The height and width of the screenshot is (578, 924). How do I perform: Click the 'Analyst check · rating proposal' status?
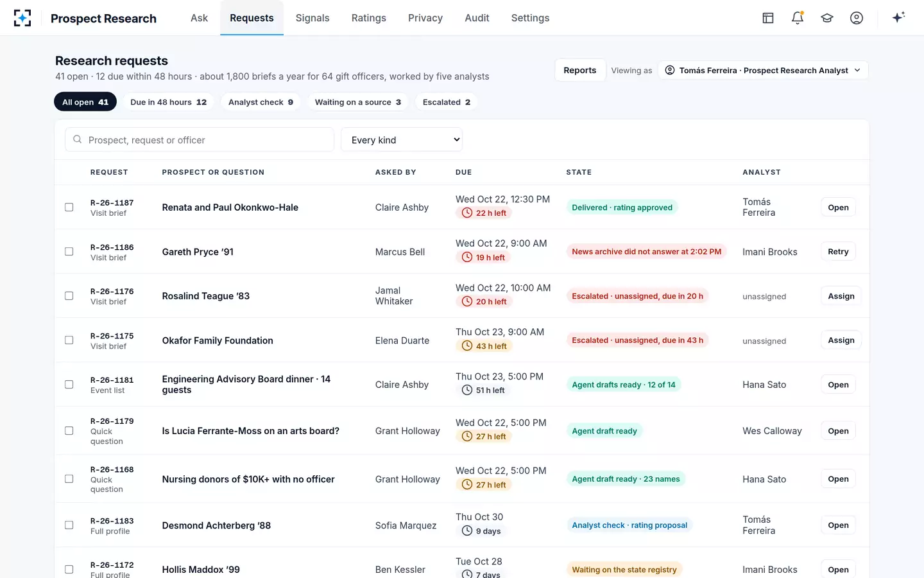click(629, 525)
